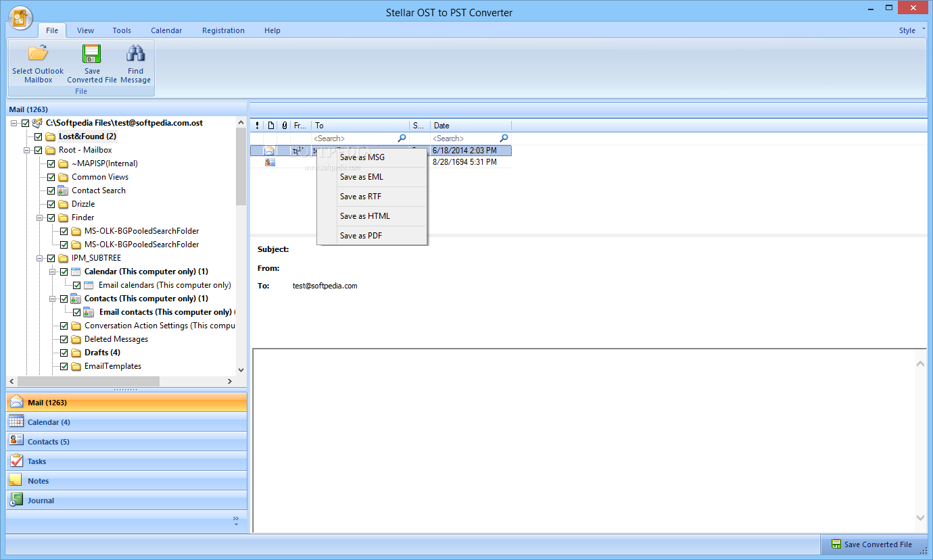Click the folder tree horizontal scrollbar thumb
This screenshot has width=933, height=560.
[88, 382]
